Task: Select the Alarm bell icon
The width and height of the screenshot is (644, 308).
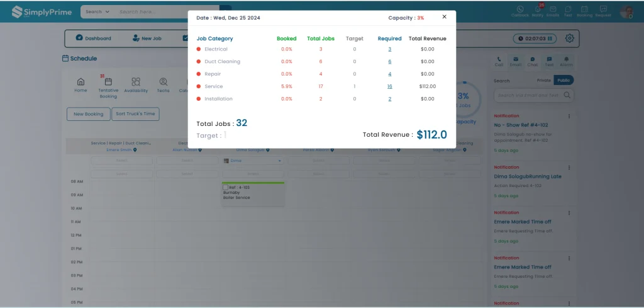Action: [x=567, y=59]
